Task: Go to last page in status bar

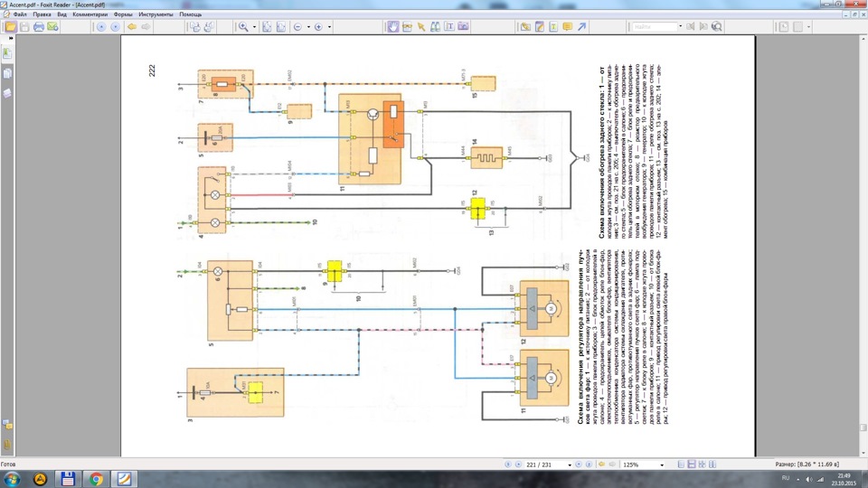Action: point(589,465)
